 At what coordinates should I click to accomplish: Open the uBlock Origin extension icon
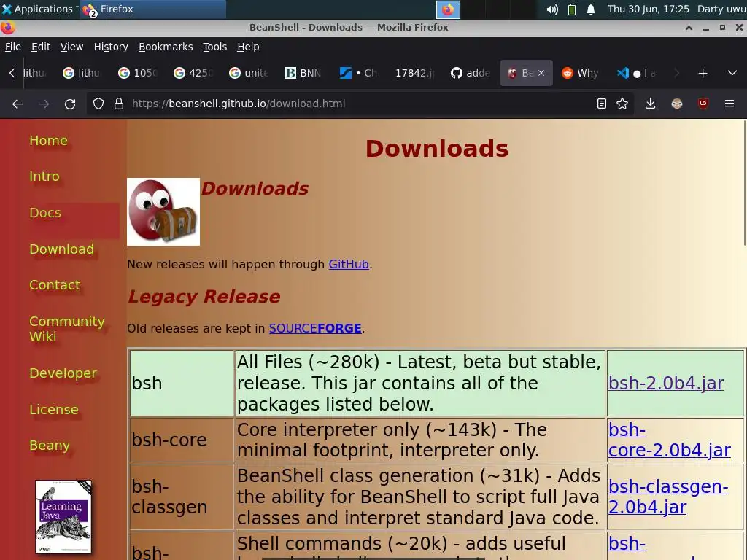pyautogui.click(x=703, y=104)
